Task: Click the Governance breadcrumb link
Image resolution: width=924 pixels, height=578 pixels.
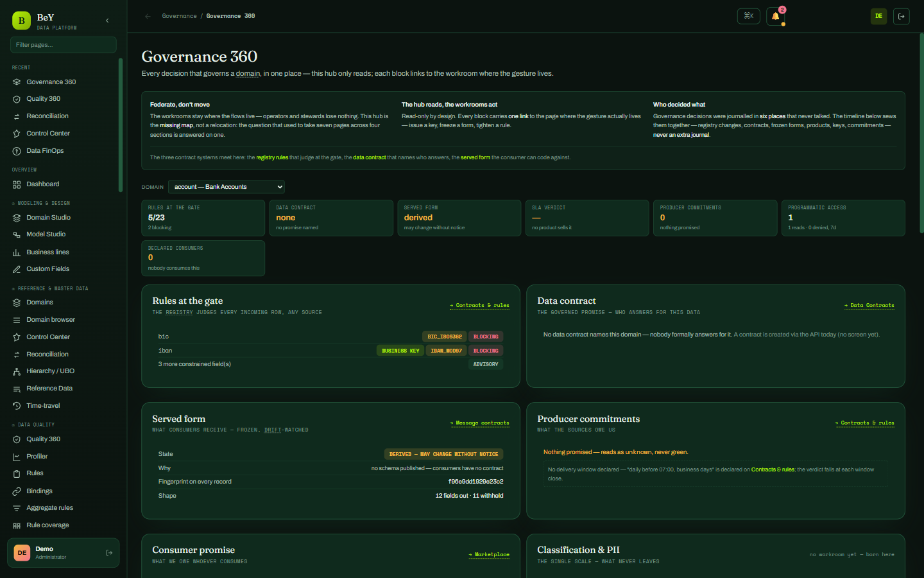Action: 179,16
